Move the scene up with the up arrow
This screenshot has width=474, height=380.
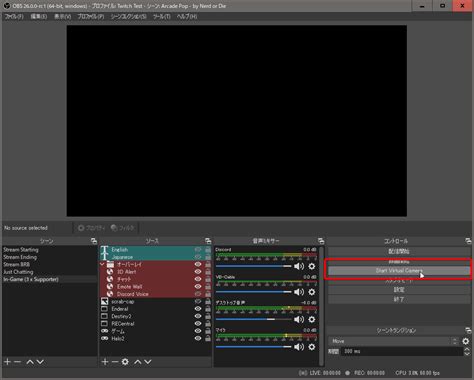tap(30, 362)
